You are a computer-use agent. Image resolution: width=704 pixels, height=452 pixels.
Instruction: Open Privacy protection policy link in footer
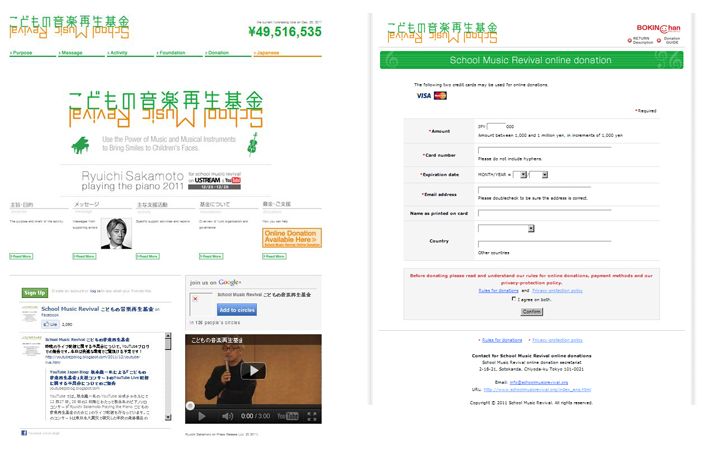557,340
